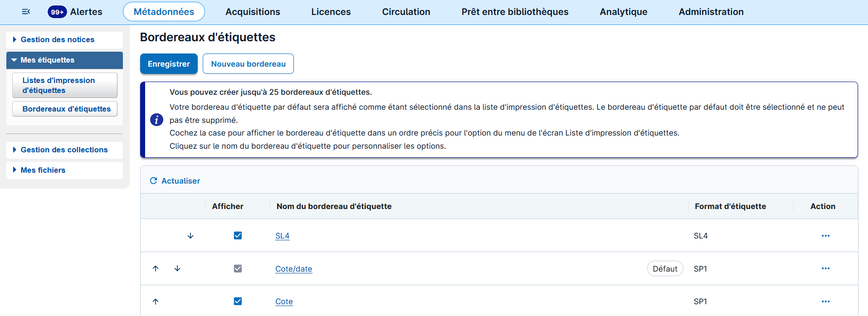Move Cote/date row up with arrow
This screenshot has height=316, width=868.
pos(156,269)
